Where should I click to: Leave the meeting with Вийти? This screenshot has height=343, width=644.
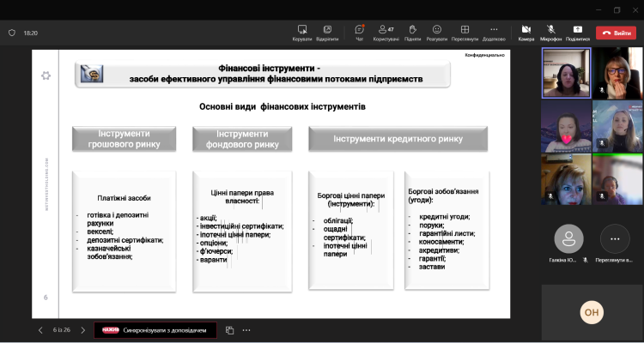coord(617,33)
